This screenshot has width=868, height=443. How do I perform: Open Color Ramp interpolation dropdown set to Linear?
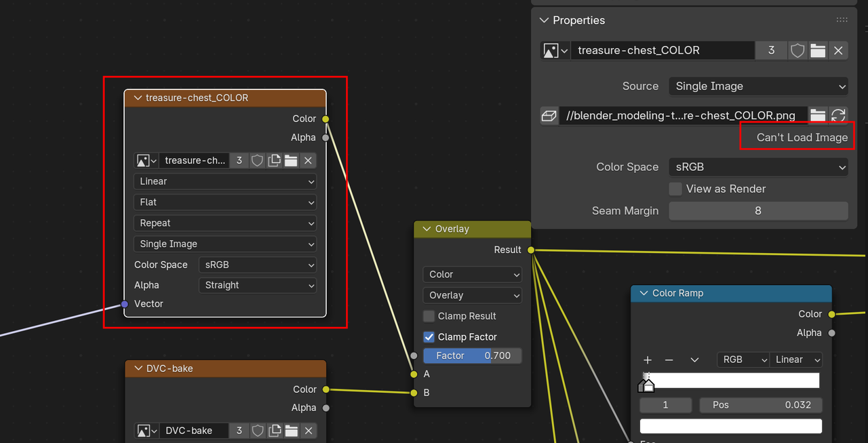point(796,360)
